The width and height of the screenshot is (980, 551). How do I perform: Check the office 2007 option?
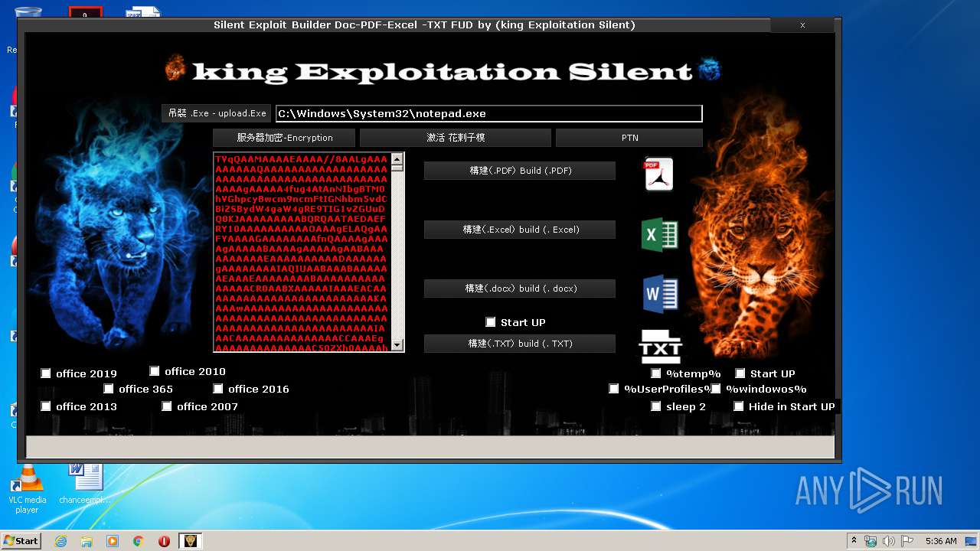point(167,406)
